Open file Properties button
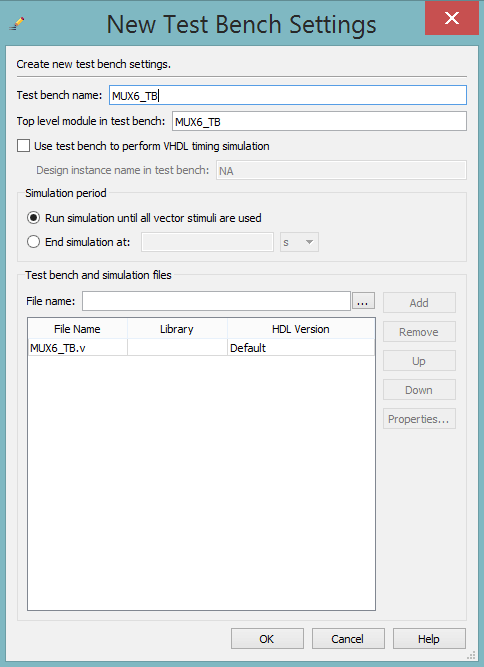484x667 pixels. 419,419
